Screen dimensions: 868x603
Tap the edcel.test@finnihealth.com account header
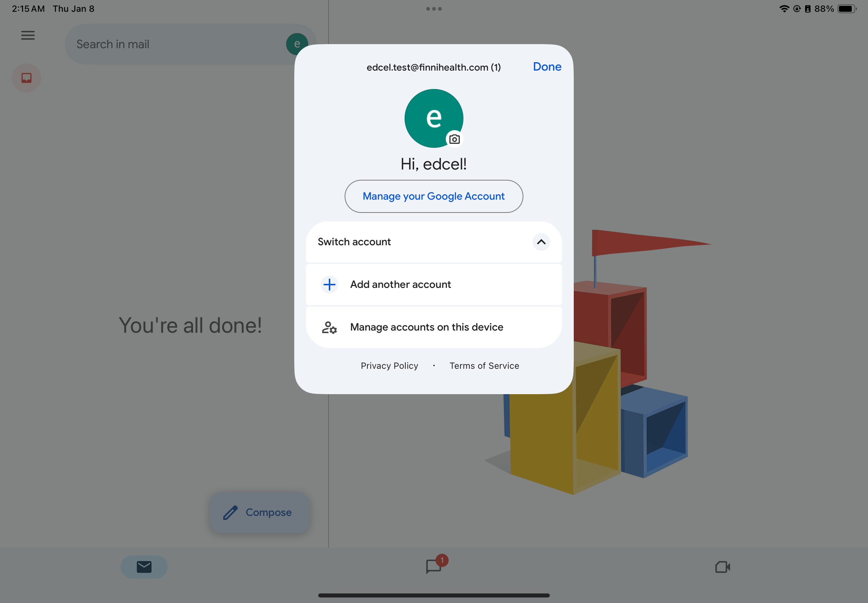click(434, 67)
